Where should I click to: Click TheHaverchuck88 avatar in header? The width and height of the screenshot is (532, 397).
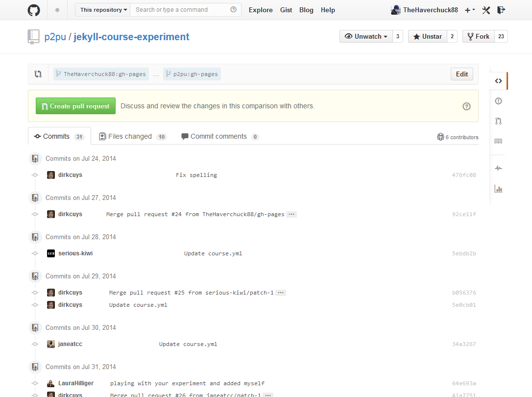point(396,10)
